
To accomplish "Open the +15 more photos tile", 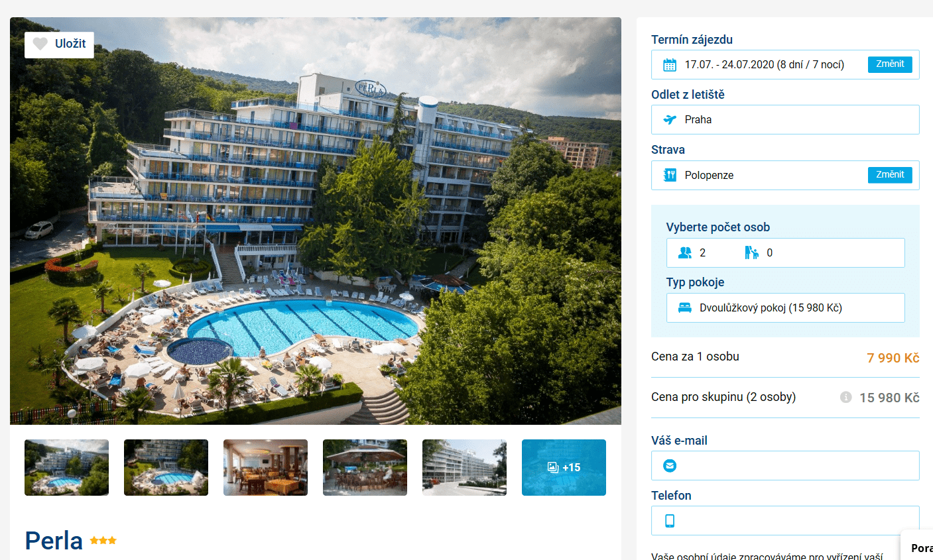I will coord(564,467).
